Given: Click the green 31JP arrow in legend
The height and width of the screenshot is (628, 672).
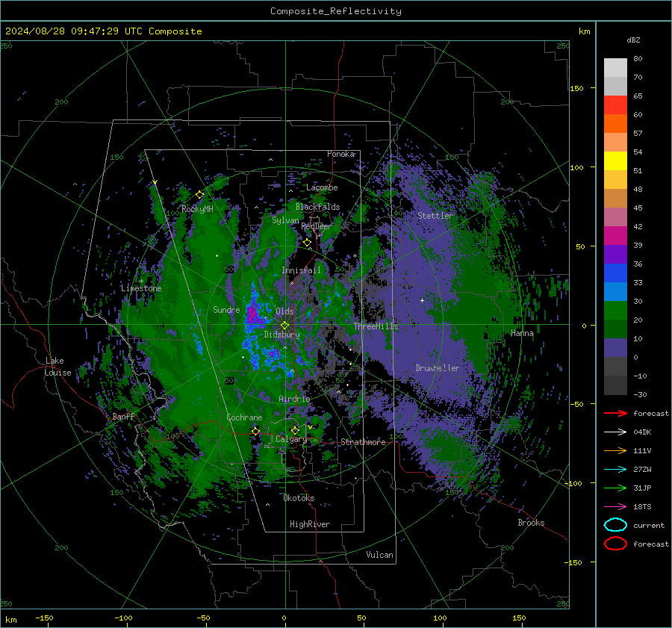Looking at the screenshot, I should point(615,488).
